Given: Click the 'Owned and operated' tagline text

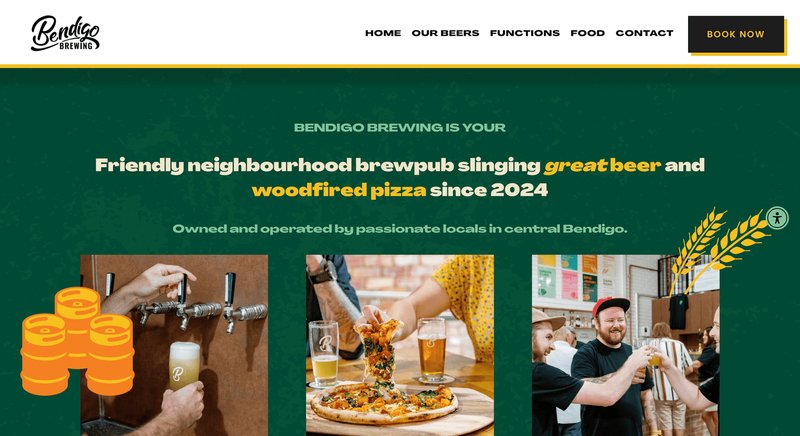Looking at the screenshot, I should click(x=399, y=228).
